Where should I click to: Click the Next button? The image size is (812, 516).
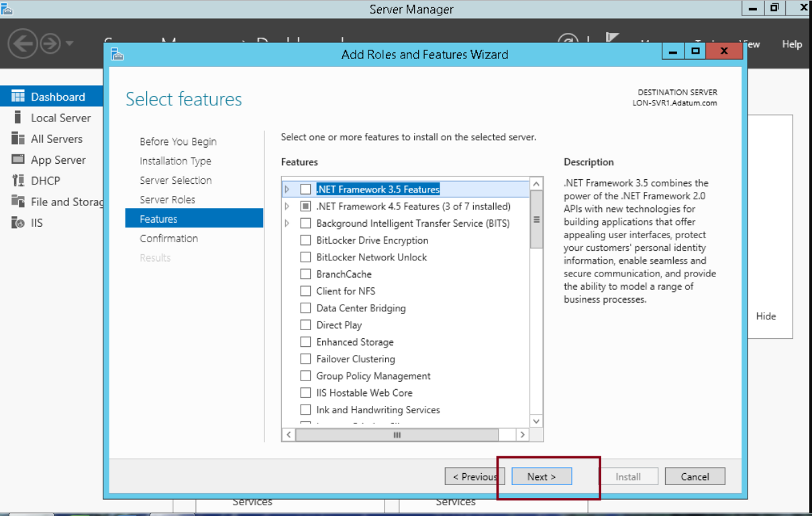(x=542, y=476)
